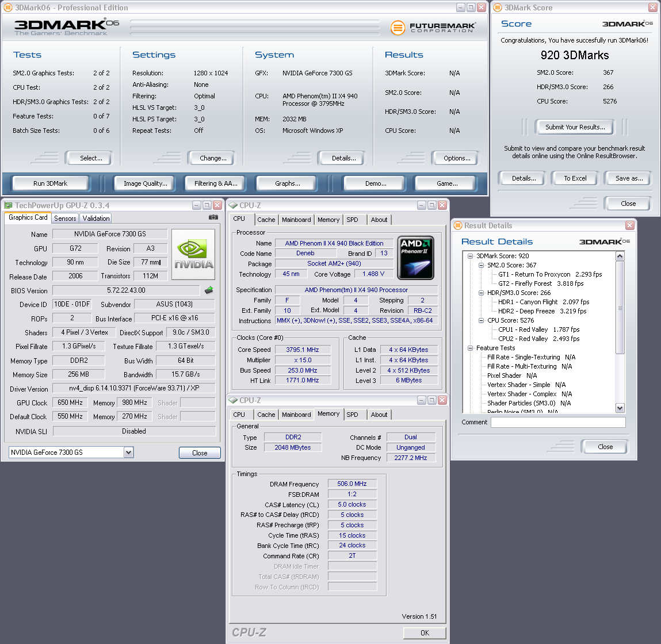
Task: Select Pixel Shader N/A tree row
Action: coord(512,375)
